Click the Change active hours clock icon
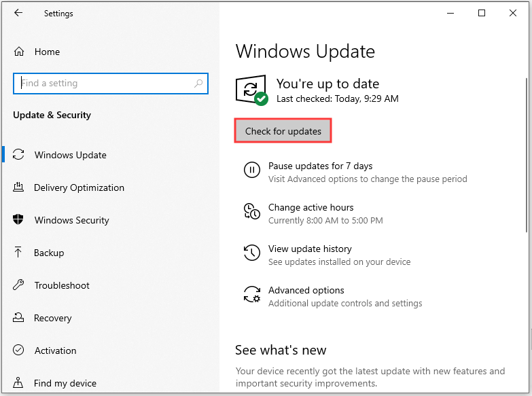This screenshot has width=532, height=396. [x=252, y=211]
